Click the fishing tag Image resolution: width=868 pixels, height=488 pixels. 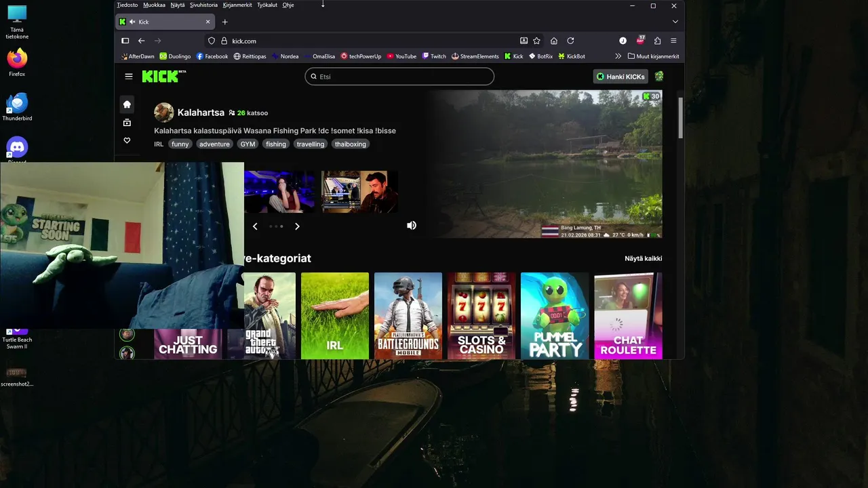[x=275, y=144]
